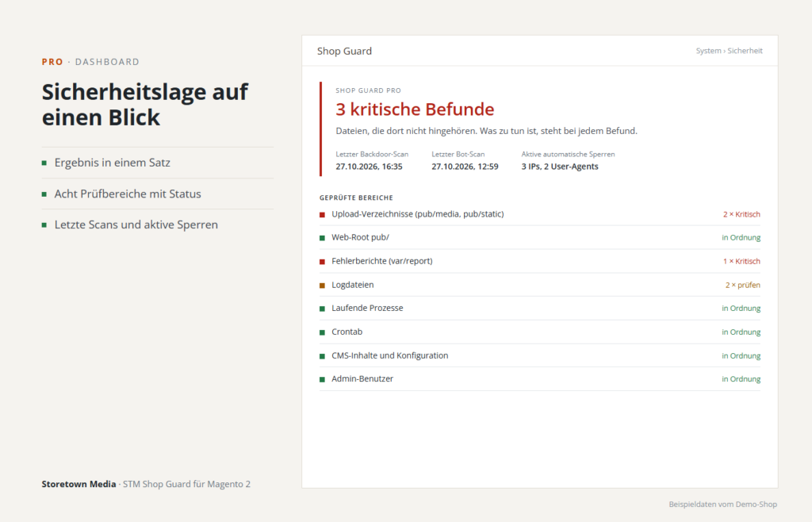The width and height of the screenshot is (812, 522).
Task: Click the DASHBOARD label
Action: [x=107, y=62]
